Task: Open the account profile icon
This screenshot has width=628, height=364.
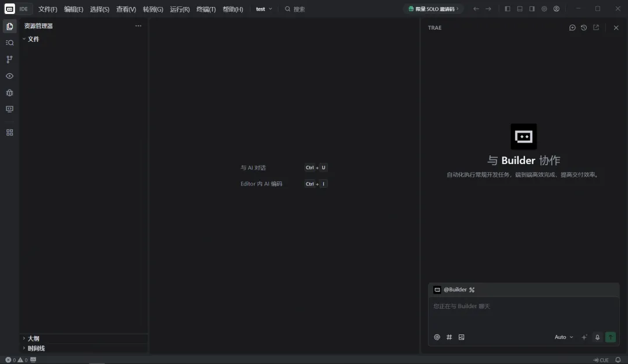Action: tap(556, 9)
